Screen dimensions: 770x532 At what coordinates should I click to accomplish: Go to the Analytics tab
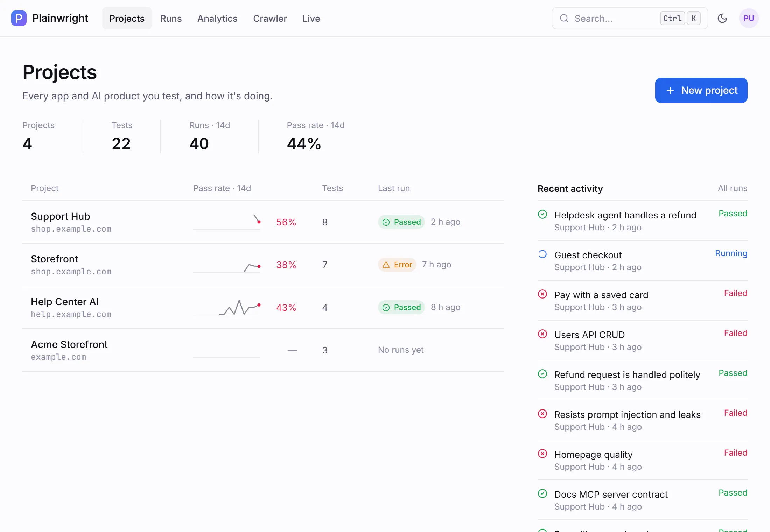(217, 18)
